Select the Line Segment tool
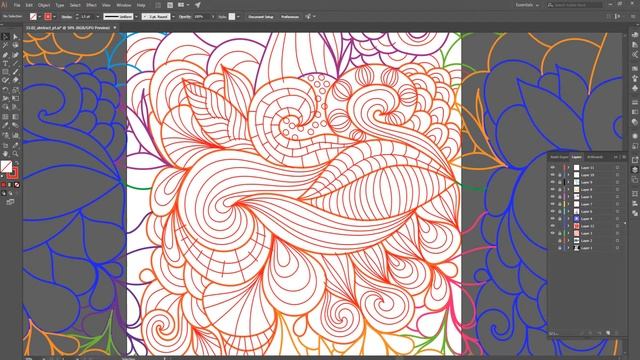The height and width of the screenshot is (360, 640). click(15, 63)
